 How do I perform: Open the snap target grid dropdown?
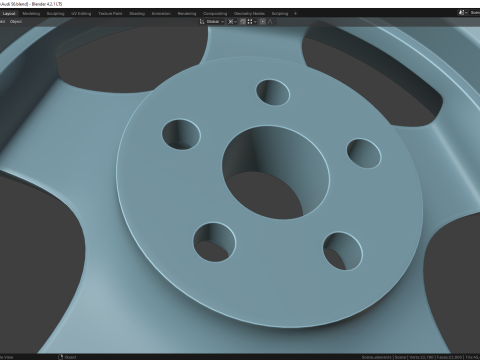pyautogui.click(x=252, y=21)
